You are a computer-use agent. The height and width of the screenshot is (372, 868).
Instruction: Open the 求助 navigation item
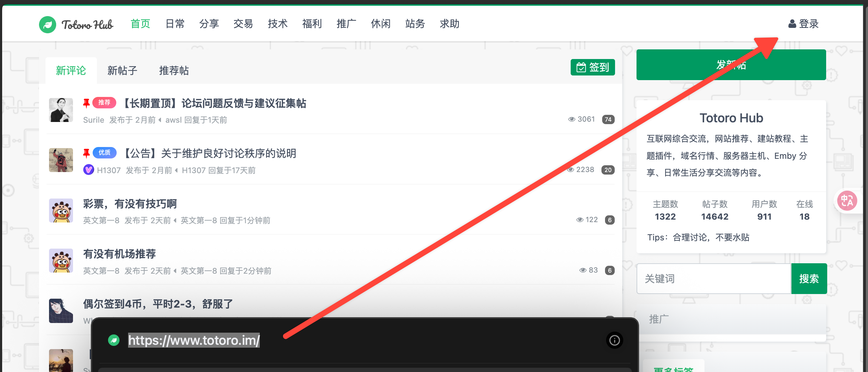(x=449, y=24)
